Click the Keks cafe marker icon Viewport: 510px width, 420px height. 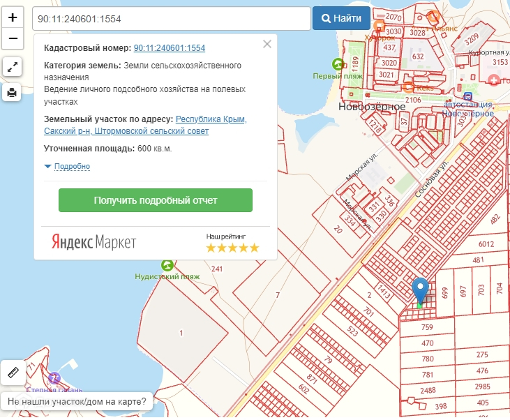click(x=408, y=87)
